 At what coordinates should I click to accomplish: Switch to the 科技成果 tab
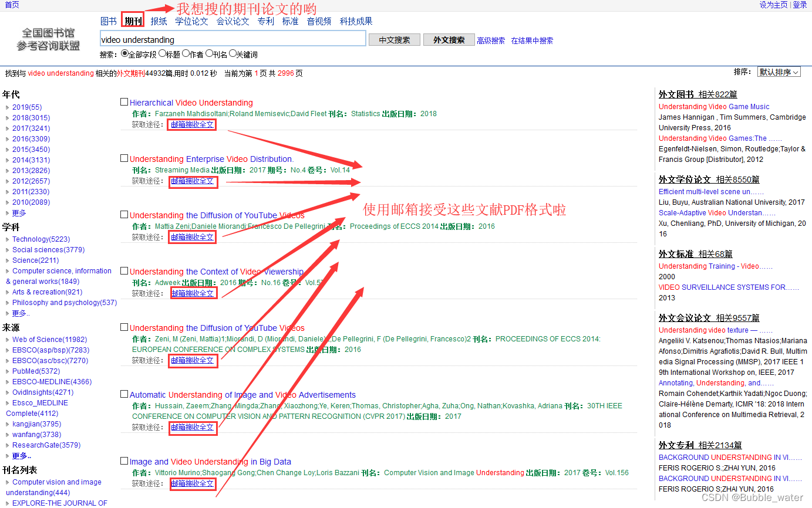click(356, 21)
